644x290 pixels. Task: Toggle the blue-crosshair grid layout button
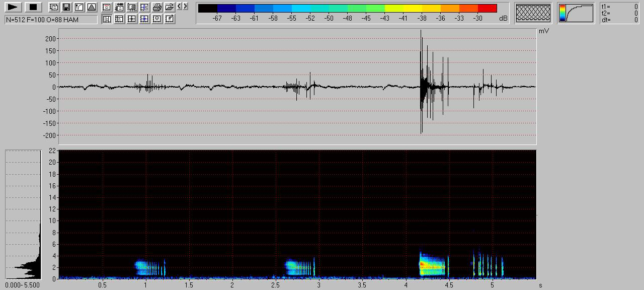(144, 19)
